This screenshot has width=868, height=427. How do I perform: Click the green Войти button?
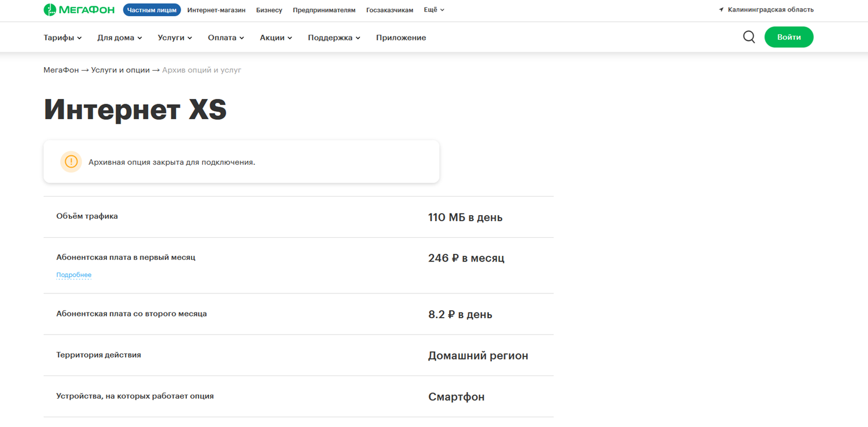click(789, 37)
